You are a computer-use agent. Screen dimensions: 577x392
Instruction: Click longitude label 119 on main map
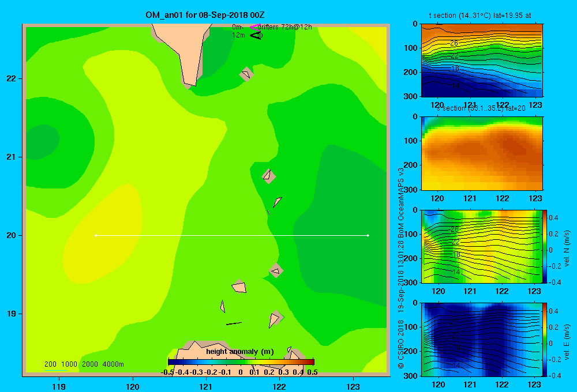point(59,386)
